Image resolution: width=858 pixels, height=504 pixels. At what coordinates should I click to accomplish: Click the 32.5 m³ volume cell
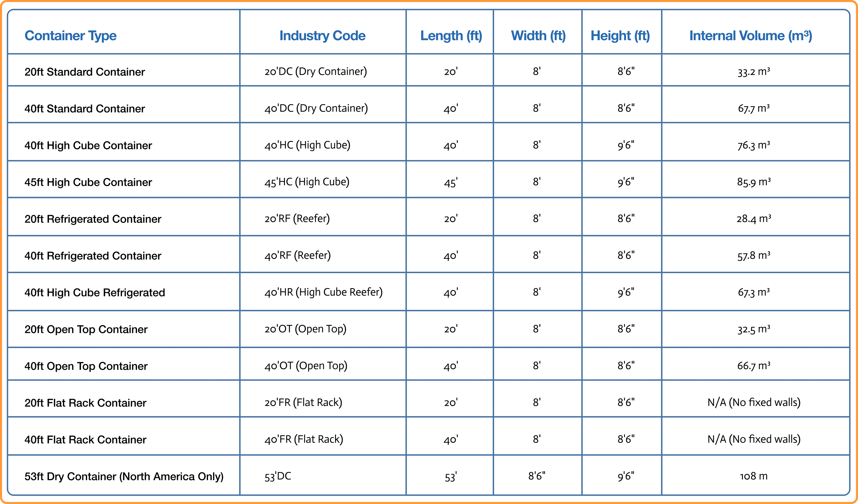coord(754,329)
